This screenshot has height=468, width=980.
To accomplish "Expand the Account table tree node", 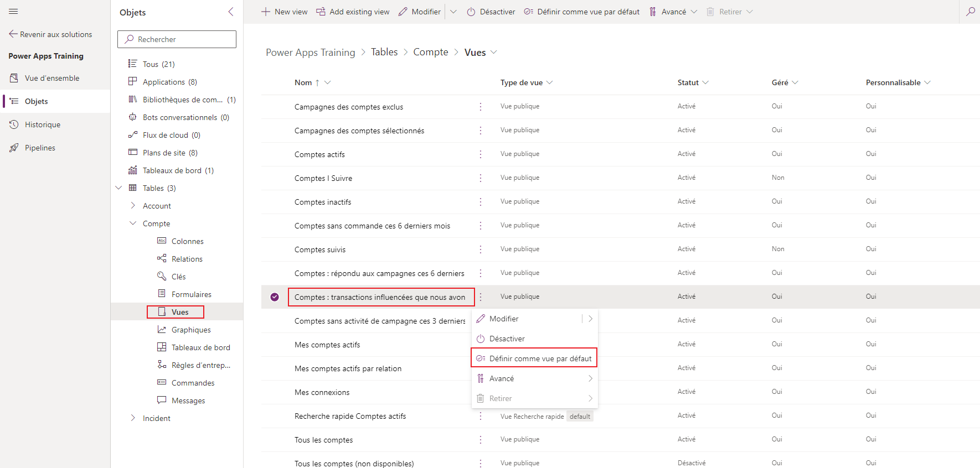I will (x=133, y=206).
